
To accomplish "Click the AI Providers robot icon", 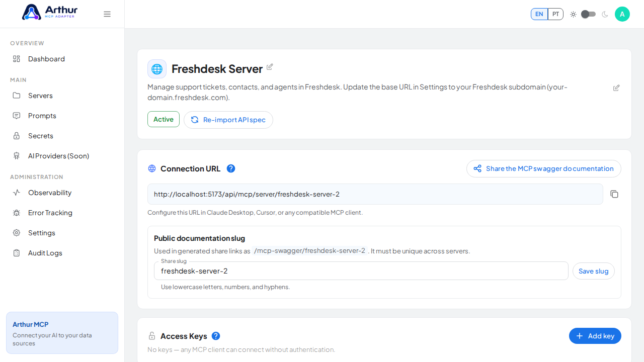I will 17,156.
